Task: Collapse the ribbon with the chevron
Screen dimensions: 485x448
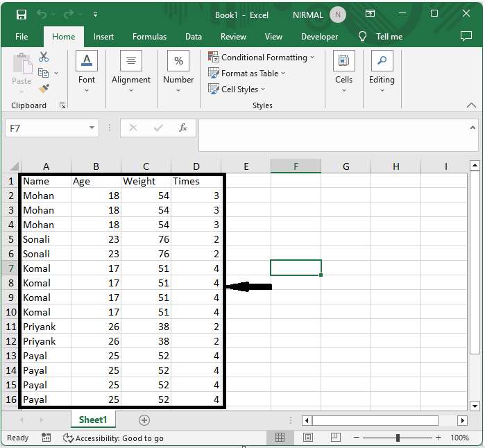Action: (x=471, y=105)
